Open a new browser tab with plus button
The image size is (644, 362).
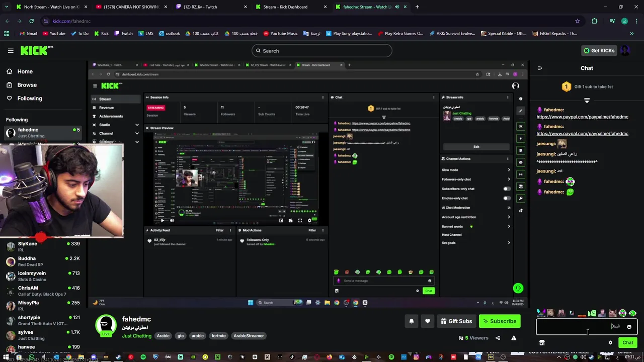click(417, 7)
